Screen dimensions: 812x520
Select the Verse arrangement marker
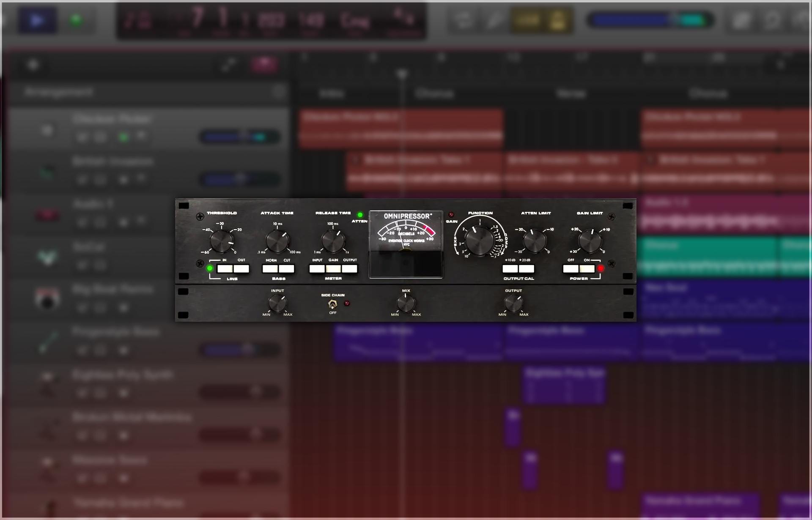(571, 93)
